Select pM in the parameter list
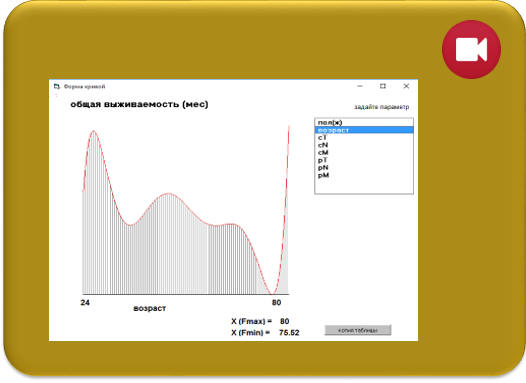Viewport: 526px width, 383px height. point(364,175)
